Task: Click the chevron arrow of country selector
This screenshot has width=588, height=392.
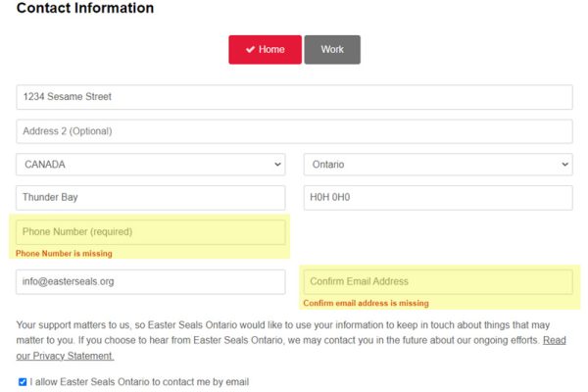Action: [277, 165]
